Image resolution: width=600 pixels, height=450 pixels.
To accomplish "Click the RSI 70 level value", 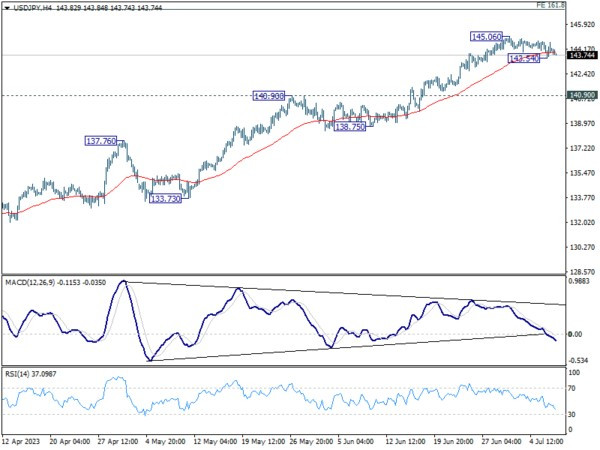I will 572,388.
